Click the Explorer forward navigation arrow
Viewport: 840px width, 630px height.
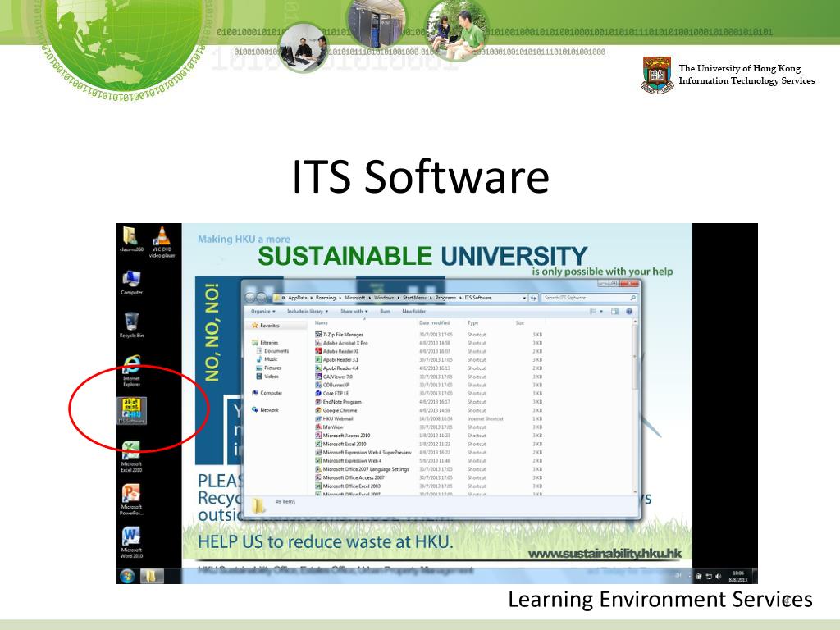click(262, 298)
